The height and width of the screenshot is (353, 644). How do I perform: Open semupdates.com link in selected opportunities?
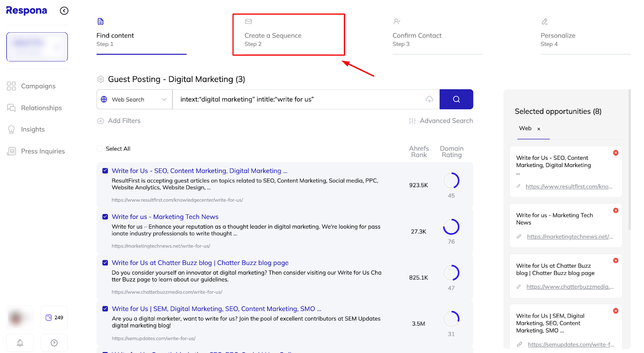[571, 345]
